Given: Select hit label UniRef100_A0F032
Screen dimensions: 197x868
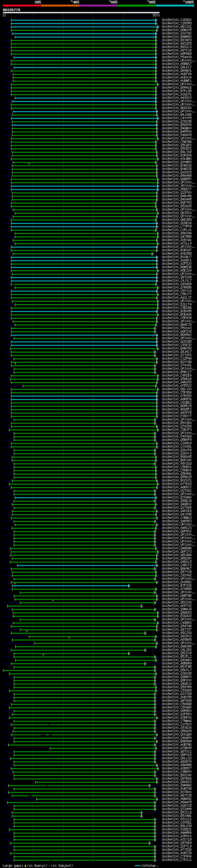Looking at the screenshot, I should click(x=176, y=606).
